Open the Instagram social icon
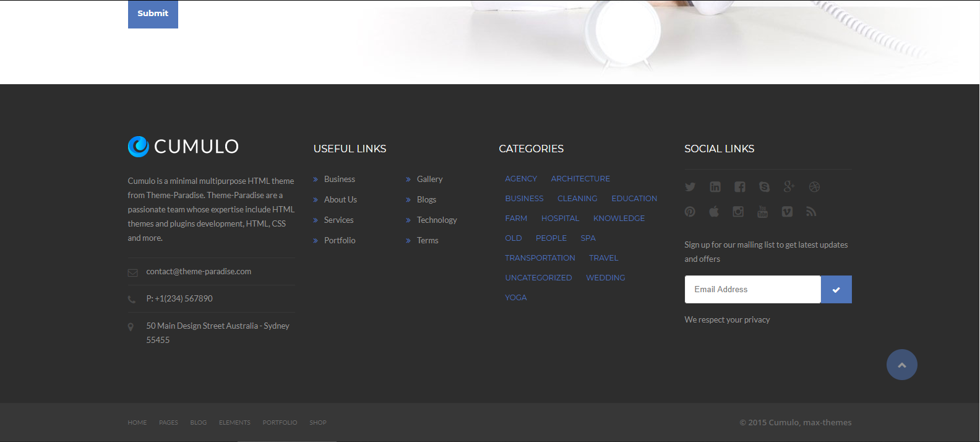 click(x=738, y=212)
